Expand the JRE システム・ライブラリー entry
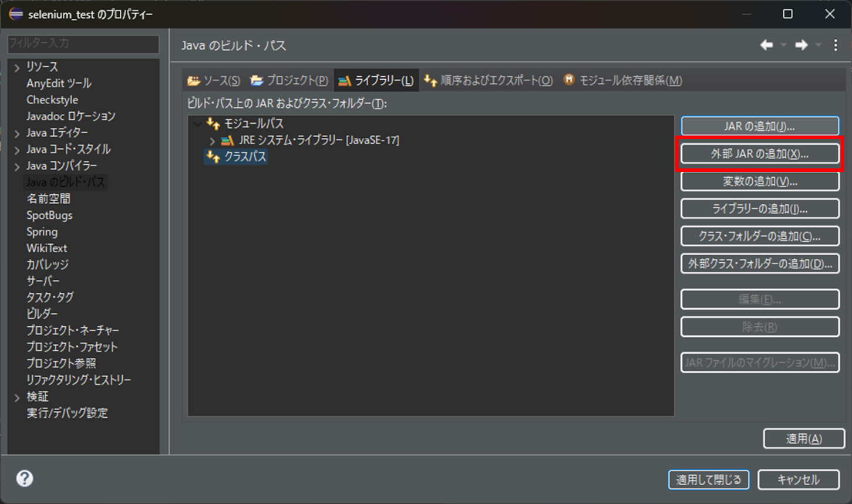Viewport: 852px width, 504px height. point(212,140)
